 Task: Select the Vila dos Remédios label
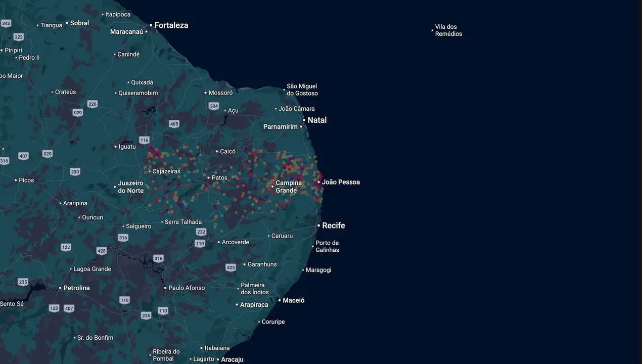pyautogui.click(x=448, y=30)
